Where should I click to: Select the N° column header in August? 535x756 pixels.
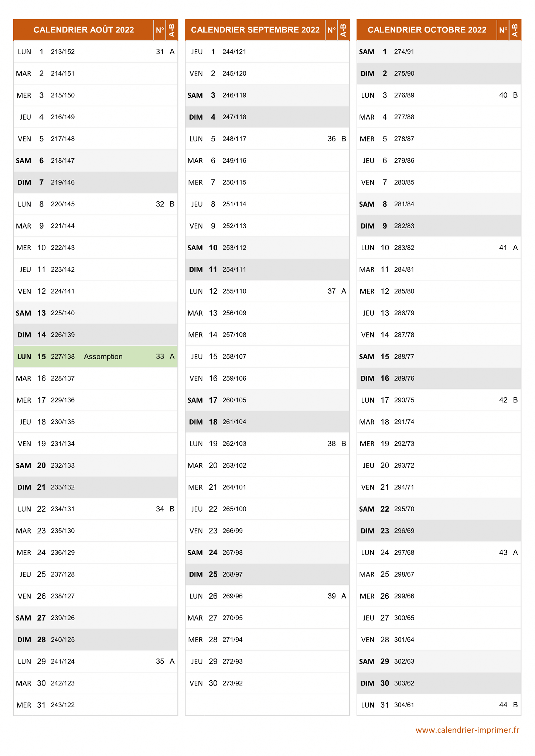click(160, 30)
